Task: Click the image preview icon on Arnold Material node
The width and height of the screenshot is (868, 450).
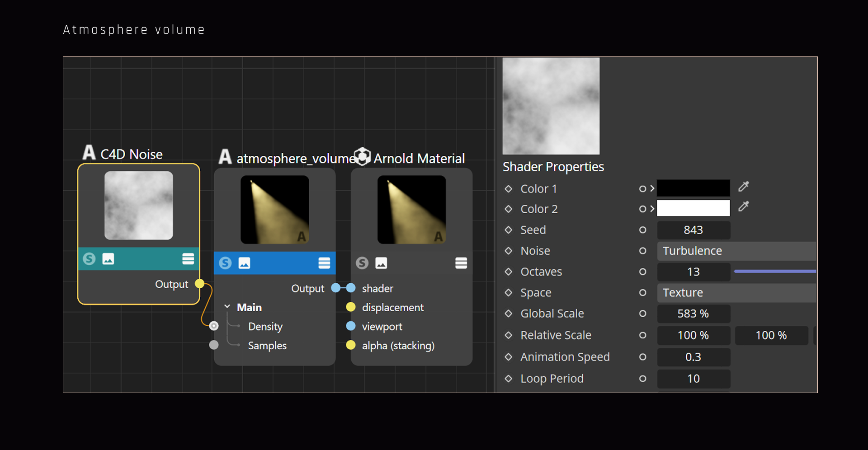Action: 381,263
